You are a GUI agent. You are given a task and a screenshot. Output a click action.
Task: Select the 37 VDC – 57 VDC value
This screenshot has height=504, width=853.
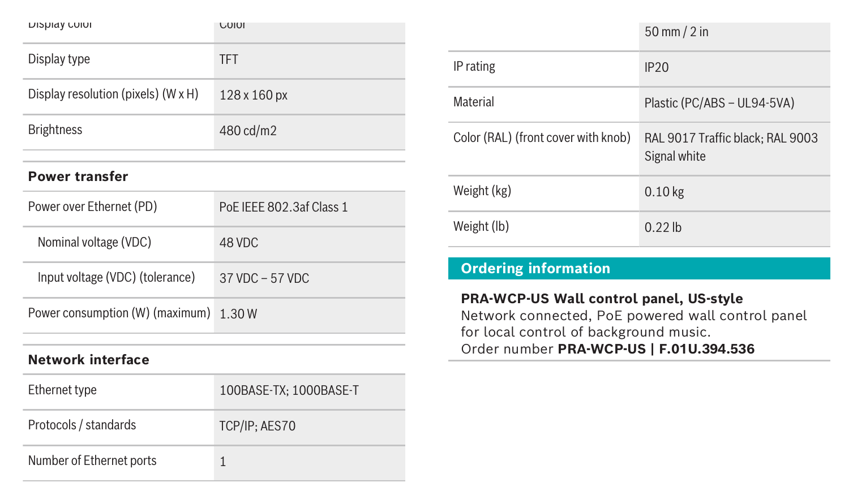click(x=264, y=278)
